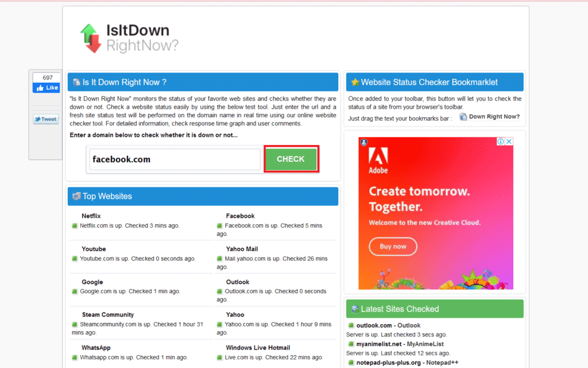Click 'Server is up. Last checked 3 secs ago.'
The image size is (588, 368).
(x=396, y=335)
